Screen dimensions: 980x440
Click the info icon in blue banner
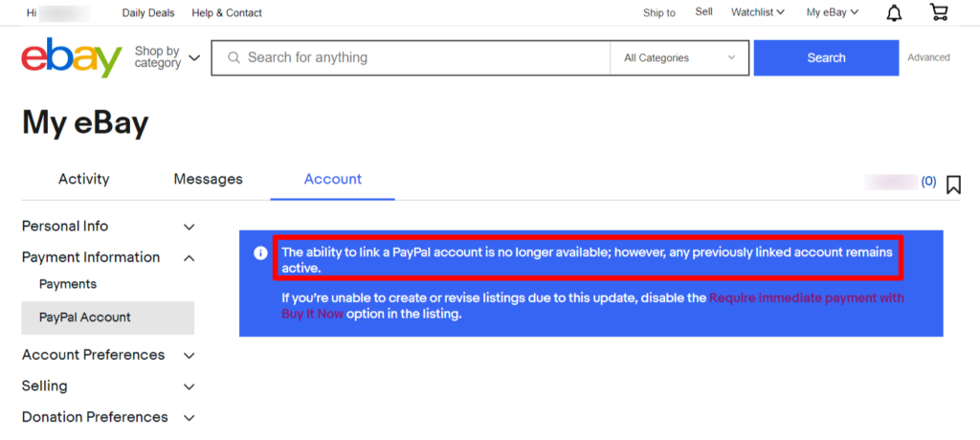tap(260, 253)
